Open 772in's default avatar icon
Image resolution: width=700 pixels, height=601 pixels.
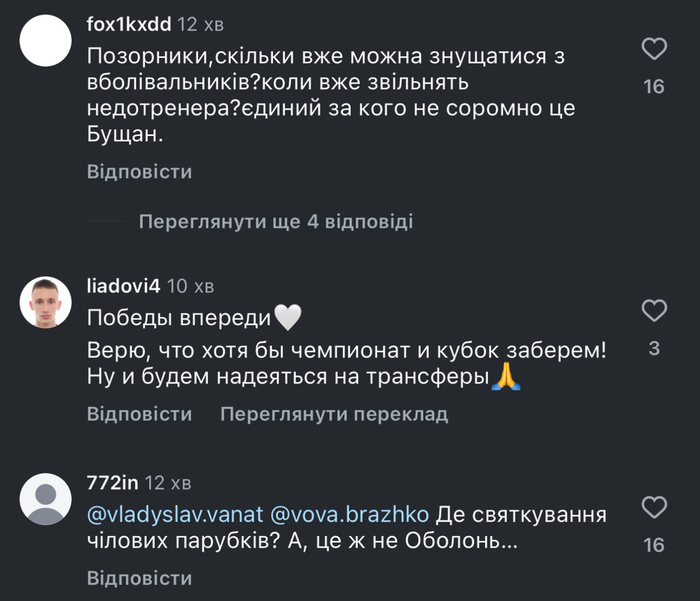tap(45, 498)
